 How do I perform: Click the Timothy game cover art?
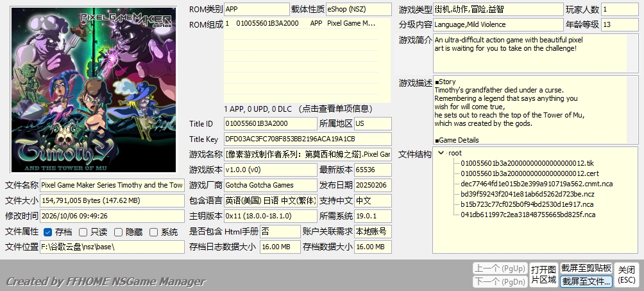pos(94,90)
